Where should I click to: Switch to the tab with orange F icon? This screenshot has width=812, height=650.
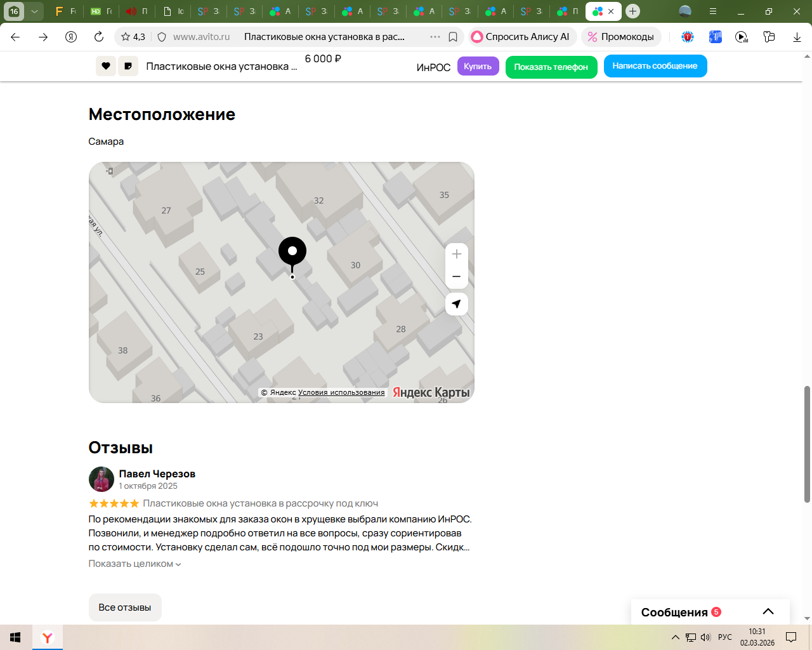(x=65, y=11)
